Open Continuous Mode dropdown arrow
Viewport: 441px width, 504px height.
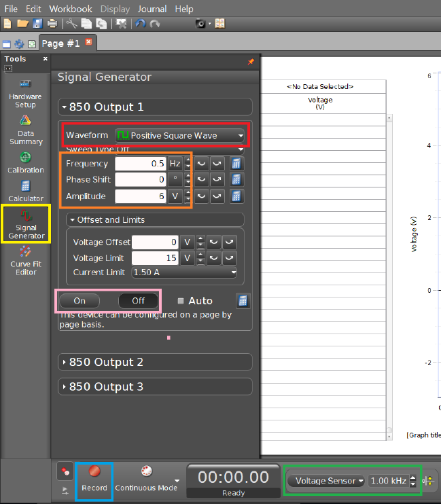[177, 481]
